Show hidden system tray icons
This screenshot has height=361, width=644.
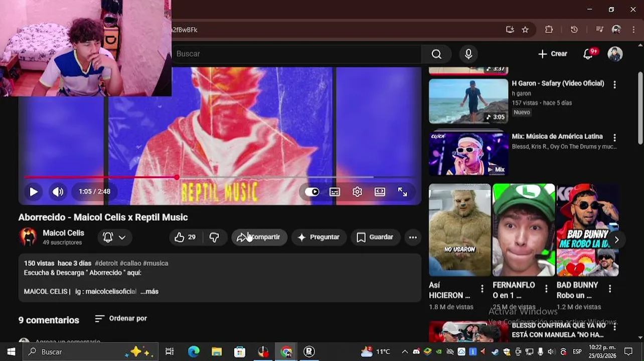pos(405,352)
